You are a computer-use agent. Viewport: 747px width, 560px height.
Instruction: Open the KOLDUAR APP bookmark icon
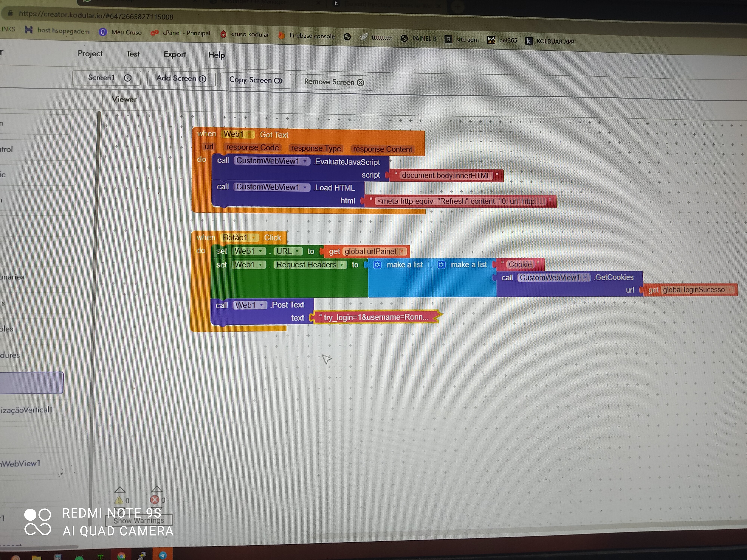coord(529,41)
